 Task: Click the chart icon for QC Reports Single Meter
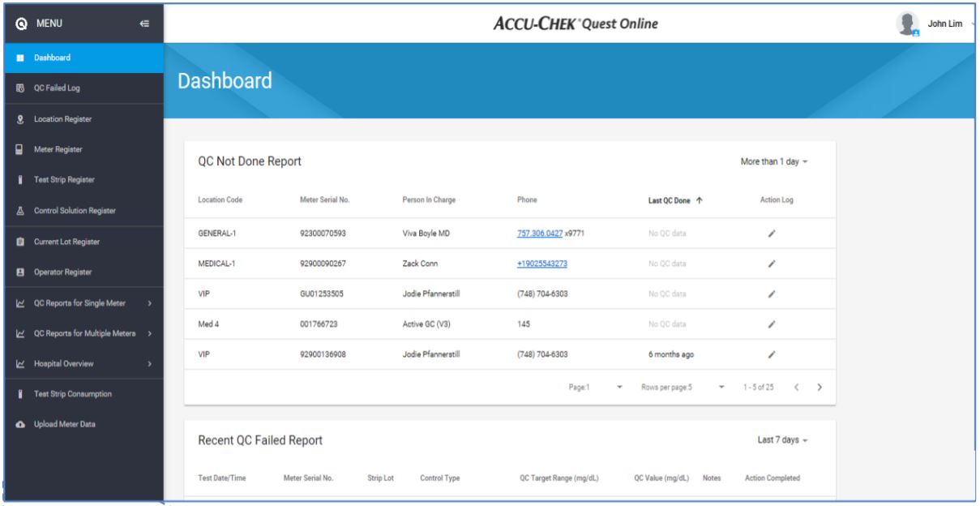[x=19, y=304]
